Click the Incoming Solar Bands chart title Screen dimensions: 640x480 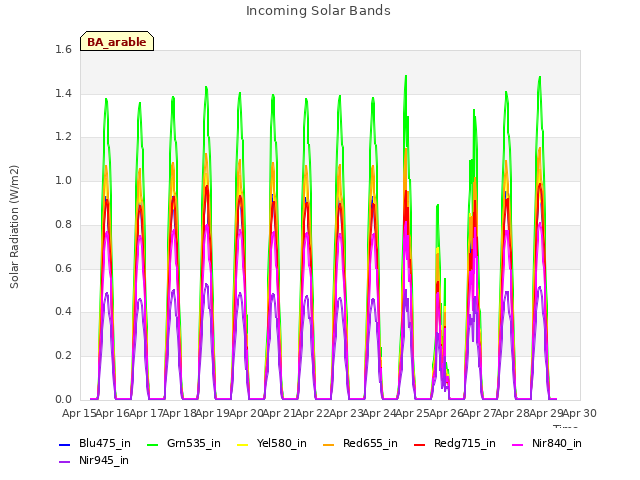(x=318, y=11)
